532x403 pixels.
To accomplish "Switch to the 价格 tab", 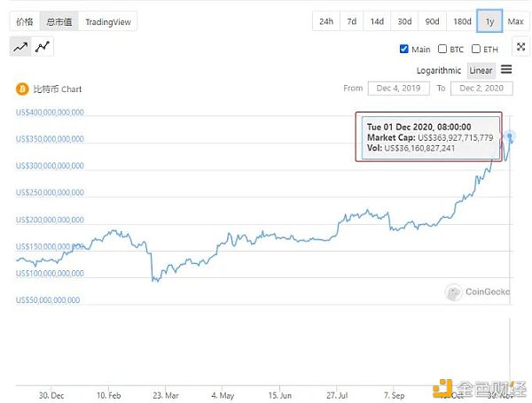I will [x=24, y=21].
